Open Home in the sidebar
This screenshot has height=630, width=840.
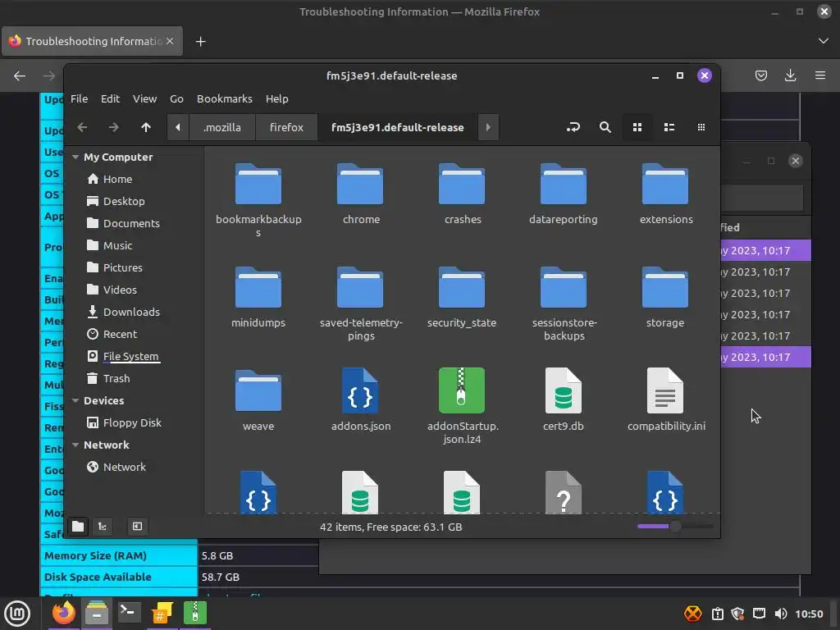109,180
